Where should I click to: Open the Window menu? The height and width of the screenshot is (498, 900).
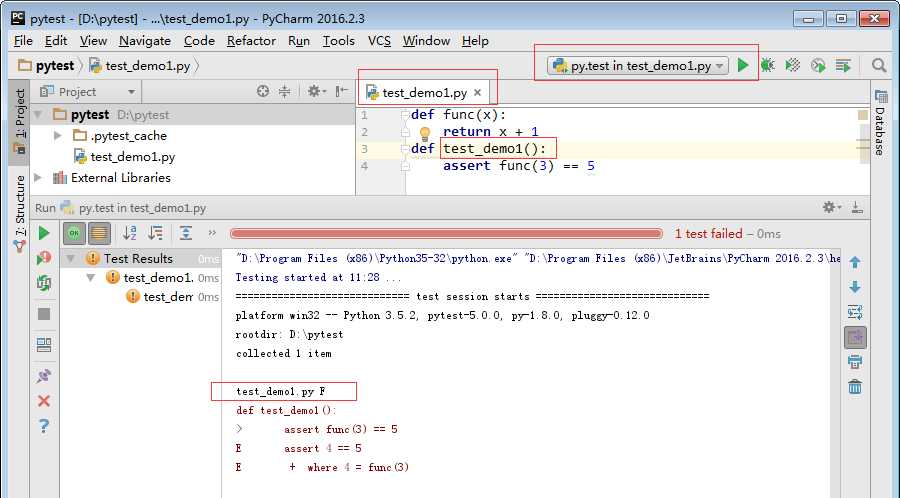point(426,41)
